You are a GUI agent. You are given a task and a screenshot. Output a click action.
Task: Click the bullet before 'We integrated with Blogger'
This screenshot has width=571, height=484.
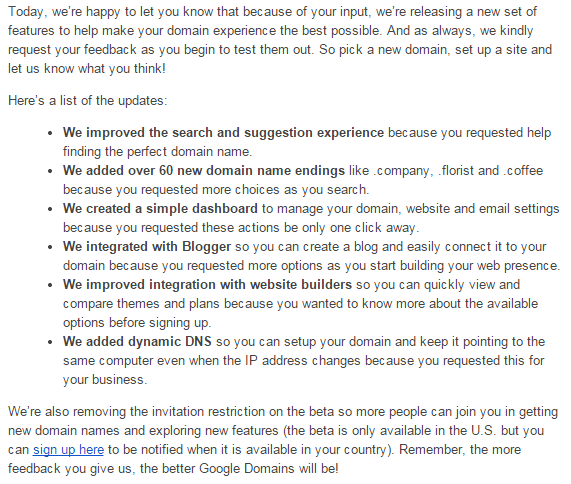point(50,248)
